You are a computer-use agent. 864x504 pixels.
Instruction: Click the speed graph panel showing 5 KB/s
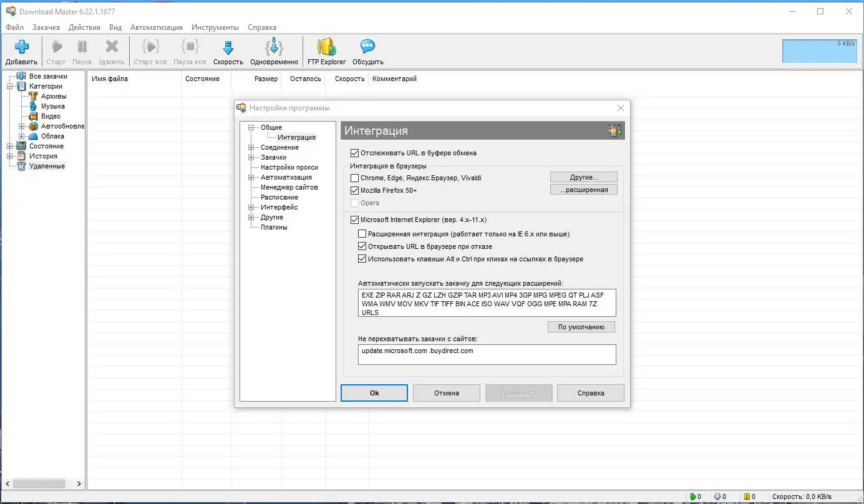pyautogui.click(x=820, y=51)
